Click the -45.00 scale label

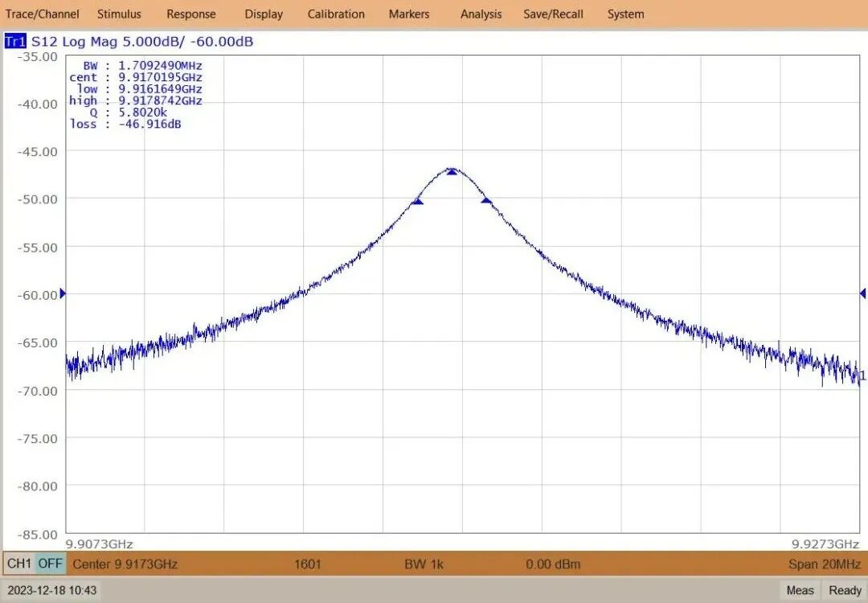tap(38, 152)
